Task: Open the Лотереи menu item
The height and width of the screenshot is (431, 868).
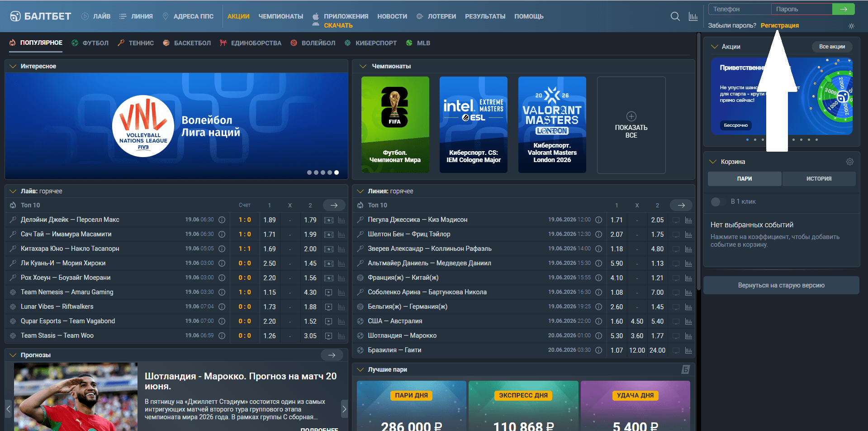Action: (436, 16)
